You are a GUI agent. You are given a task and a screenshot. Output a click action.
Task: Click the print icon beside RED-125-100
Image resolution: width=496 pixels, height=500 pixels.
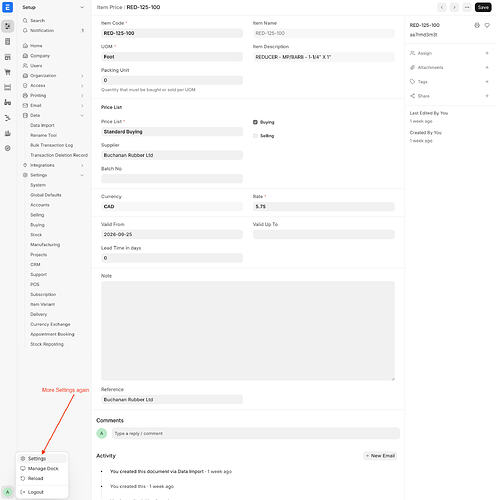point(477,25)
